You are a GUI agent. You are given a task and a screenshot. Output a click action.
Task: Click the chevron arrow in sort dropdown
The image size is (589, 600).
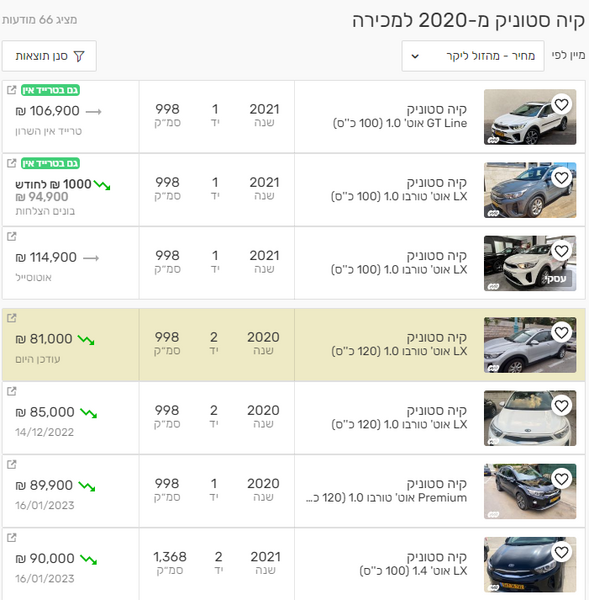[415, 57]
